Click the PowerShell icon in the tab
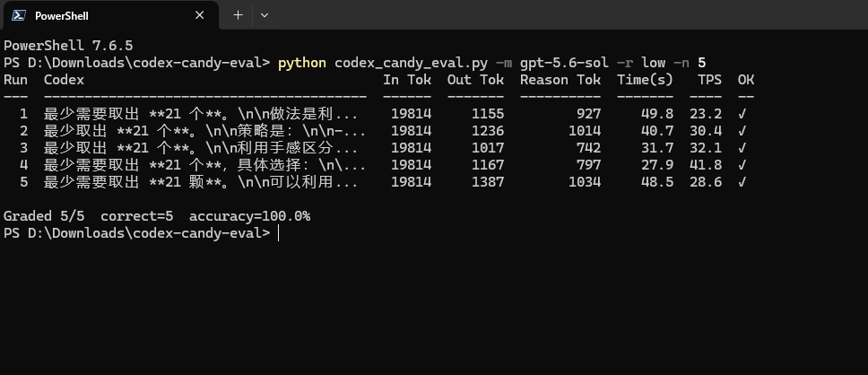The height and width of the screenshot is (375, 868). [x=19, y=15]
